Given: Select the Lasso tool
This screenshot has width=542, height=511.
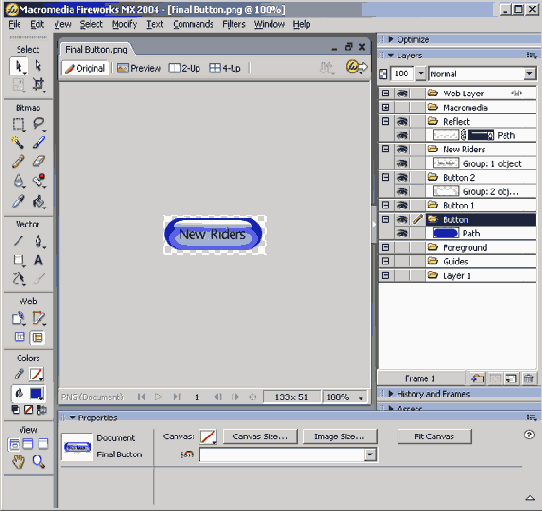Looking at the screenshot, I should click(x=39, y=123).
